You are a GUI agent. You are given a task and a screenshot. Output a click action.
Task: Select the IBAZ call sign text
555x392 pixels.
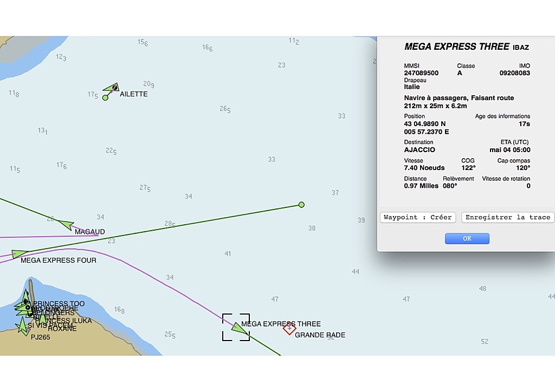coord(521,47)
